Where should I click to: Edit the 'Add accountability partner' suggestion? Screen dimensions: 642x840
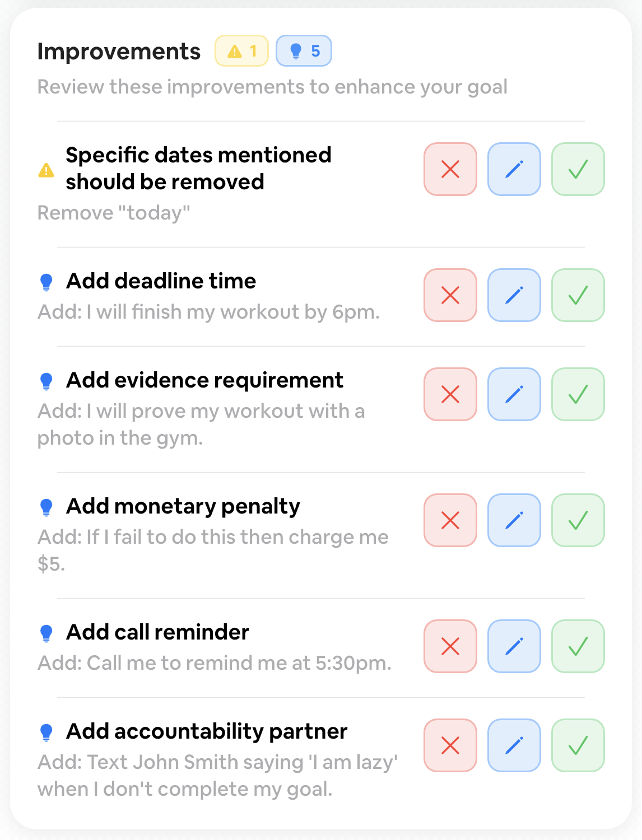pos(514,745)
